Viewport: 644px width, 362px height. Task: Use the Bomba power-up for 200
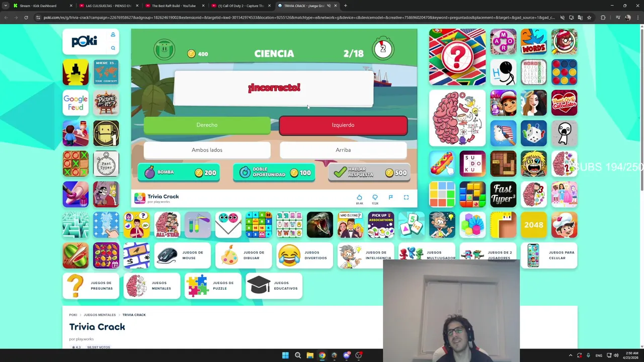coord(179,172)
